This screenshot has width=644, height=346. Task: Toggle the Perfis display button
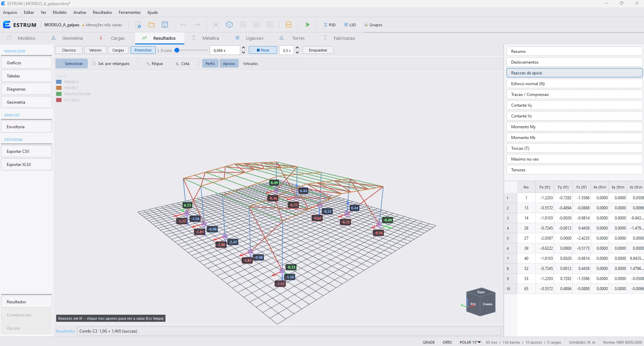pos(210,64)
